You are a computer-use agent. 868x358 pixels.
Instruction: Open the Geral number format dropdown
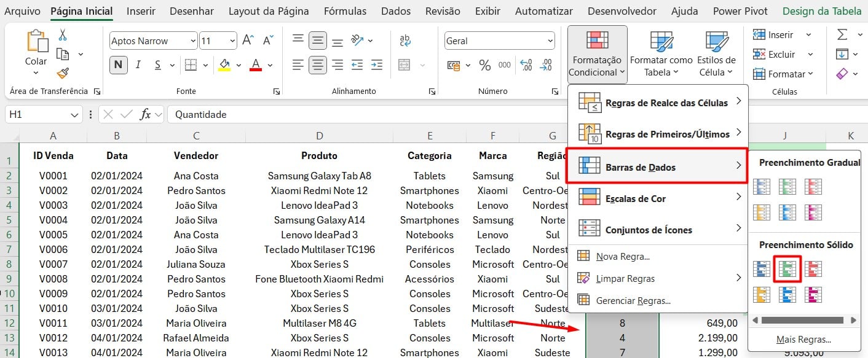[549, 41]
